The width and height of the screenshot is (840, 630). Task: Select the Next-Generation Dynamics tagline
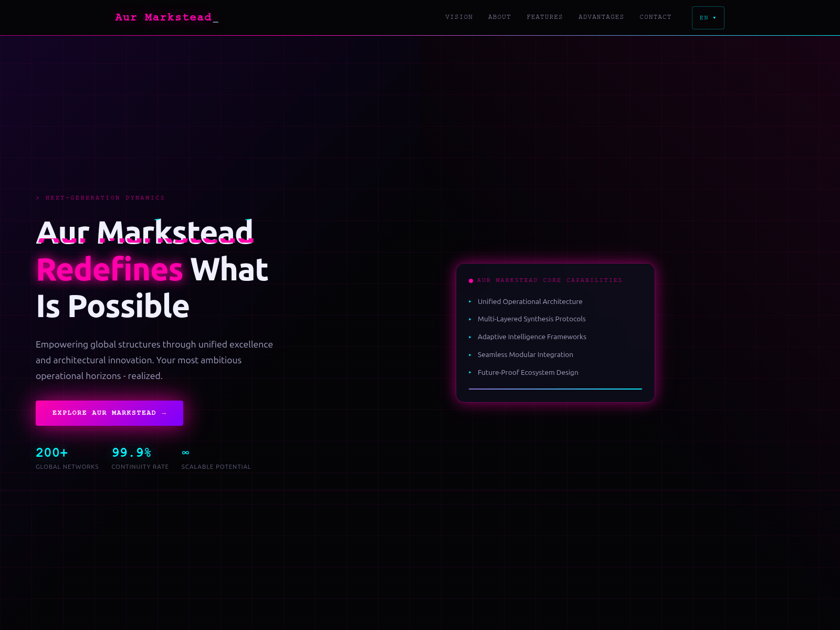click(x=100, y=198)
